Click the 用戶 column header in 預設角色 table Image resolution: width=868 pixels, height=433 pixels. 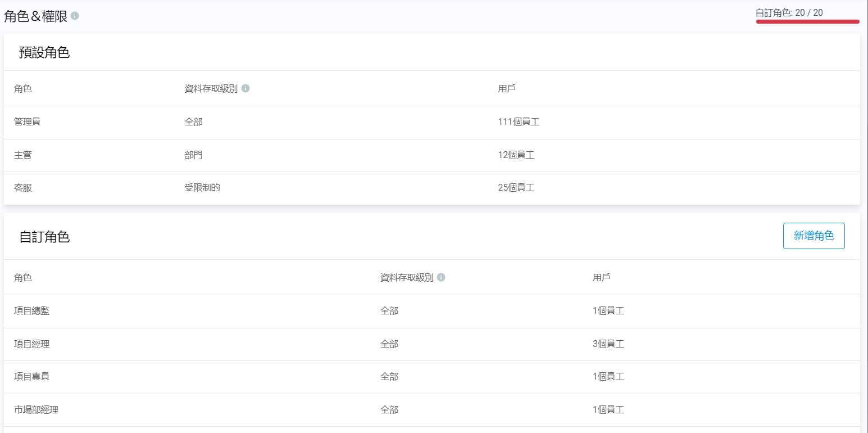pyautogui.click(x=507, y=88)
